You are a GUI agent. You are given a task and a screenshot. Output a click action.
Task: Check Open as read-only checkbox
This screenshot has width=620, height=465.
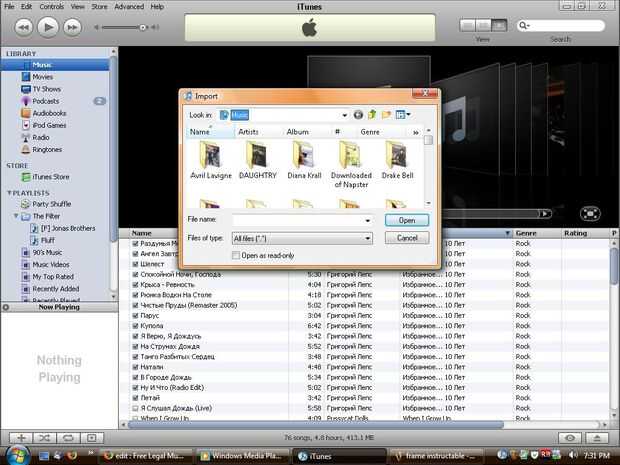(236, 255)
